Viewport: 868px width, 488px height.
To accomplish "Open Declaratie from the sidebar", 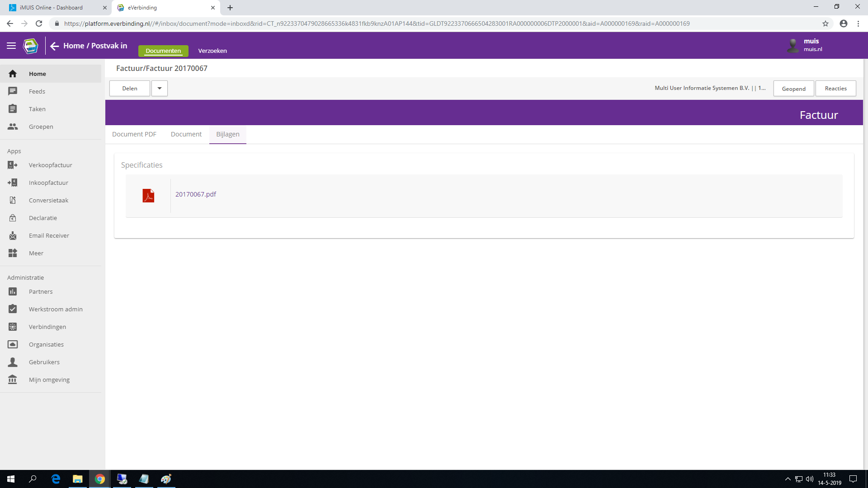I will tap(42, 218).
